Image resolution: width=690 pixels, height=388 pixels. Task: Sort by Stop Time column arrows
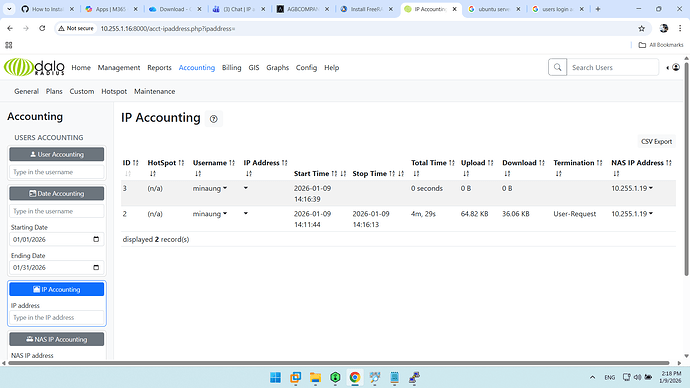[x=392, y=174]
